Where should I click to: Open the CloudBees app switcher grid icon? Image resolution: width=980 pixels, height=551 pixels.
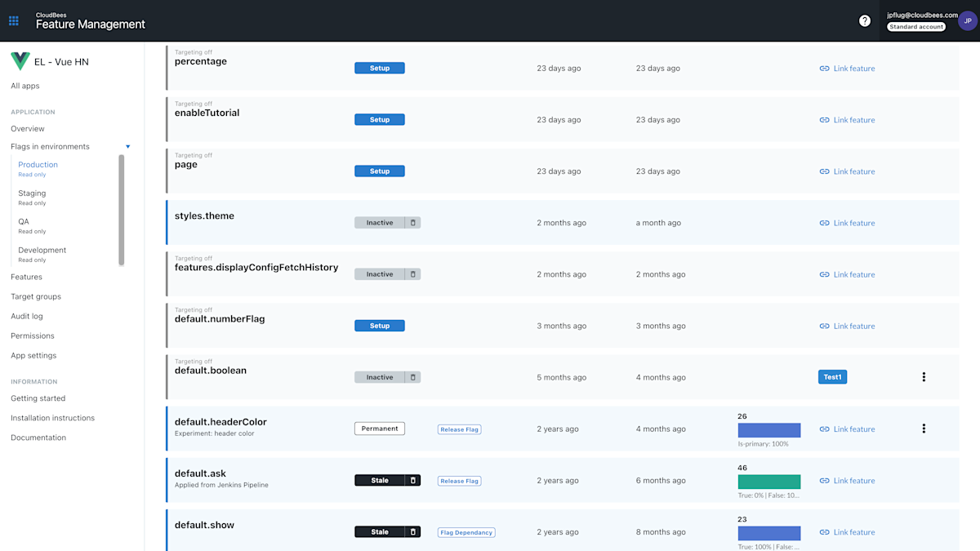[x=13, y=20]
